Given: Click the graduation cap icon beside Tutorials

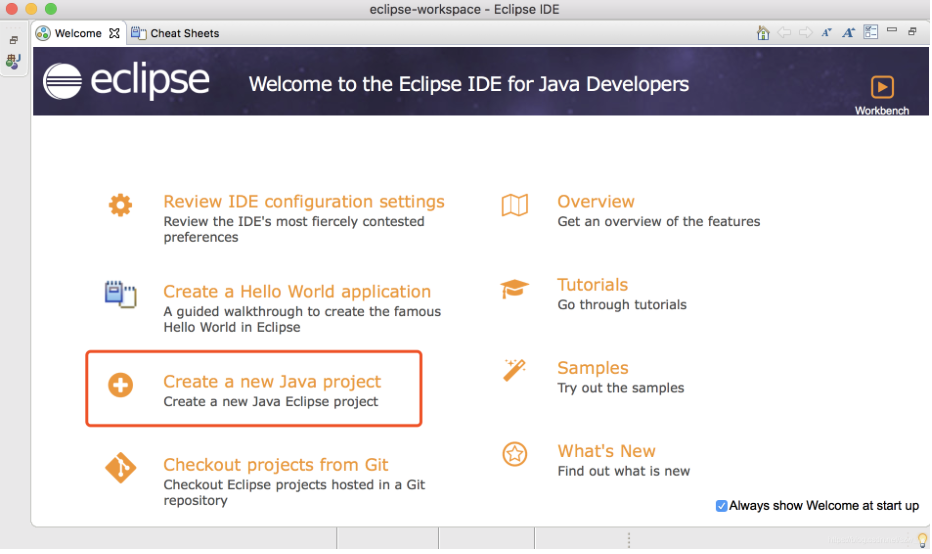Looking at the screenshot, I should click(x=514, y=289).
